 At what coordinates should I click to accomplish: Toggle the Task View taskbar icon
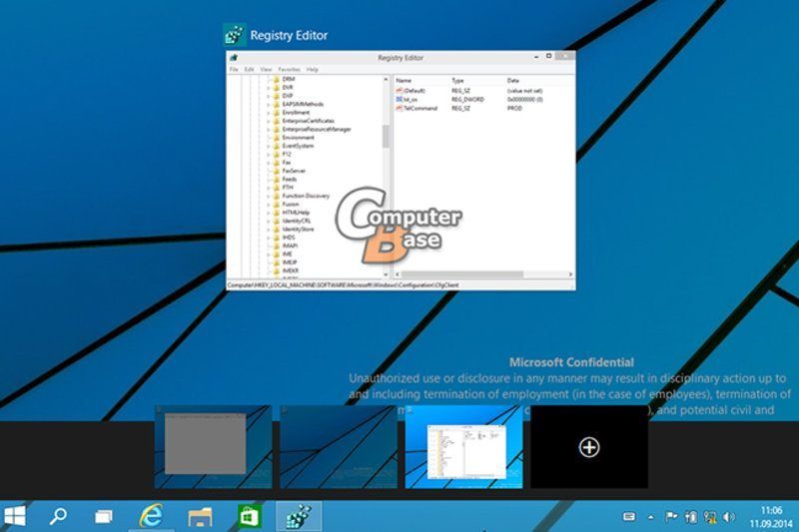pyautogui.click(x=103, y=516)
